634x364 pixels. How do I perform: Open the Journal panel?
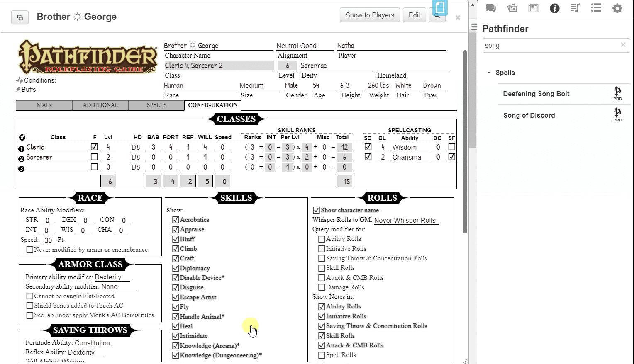(x=533, y=8)
